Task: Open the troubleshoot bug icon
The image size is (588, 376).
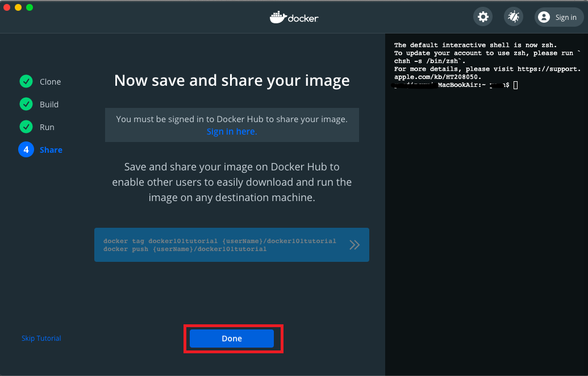Action: 514,17
